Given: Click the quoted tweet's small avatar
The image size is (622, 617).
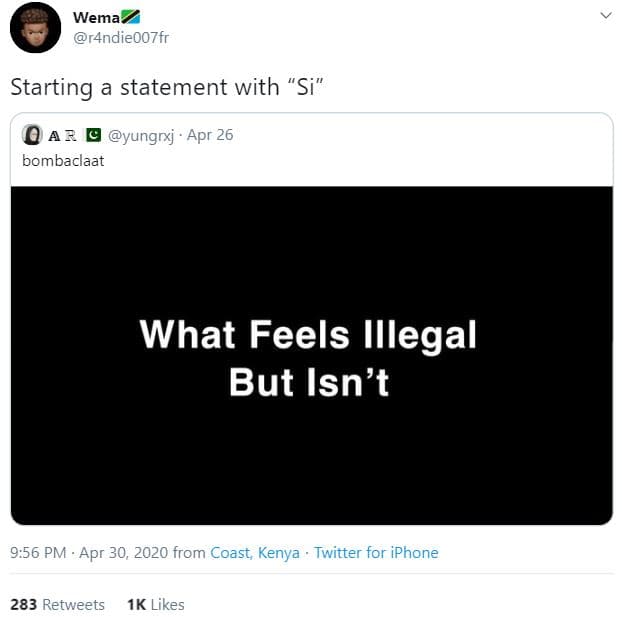Looking at the screenshot, I should [x=32, y=135].
